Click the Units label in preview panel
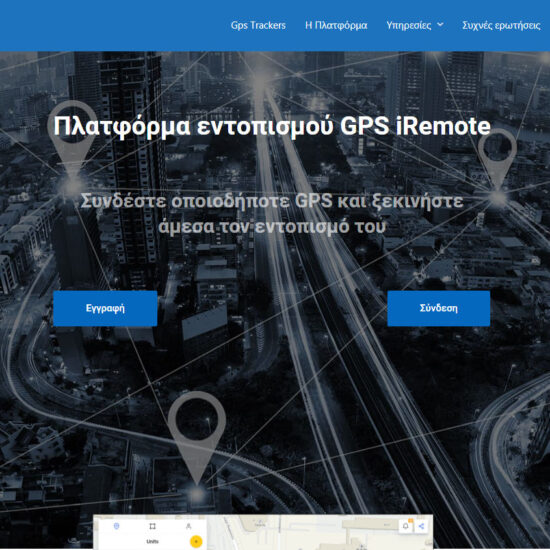550x550 pixels. pyautogui.click(x=152, y=542)
